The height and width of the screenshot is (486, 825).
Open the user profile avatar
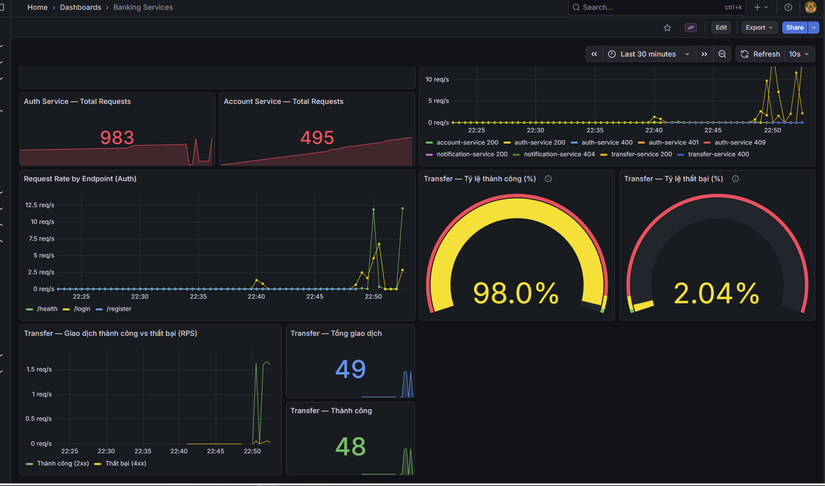[810, 7]
